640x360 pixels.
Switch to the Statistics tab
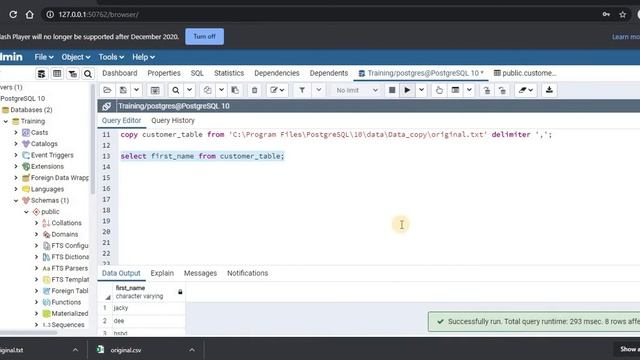click(x=229, y=73)
